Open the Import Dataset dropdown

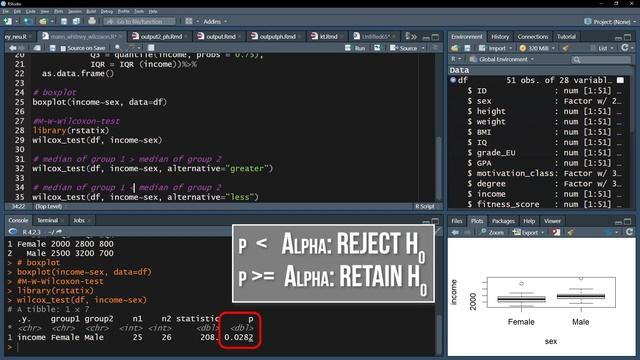tap(496, 48)
